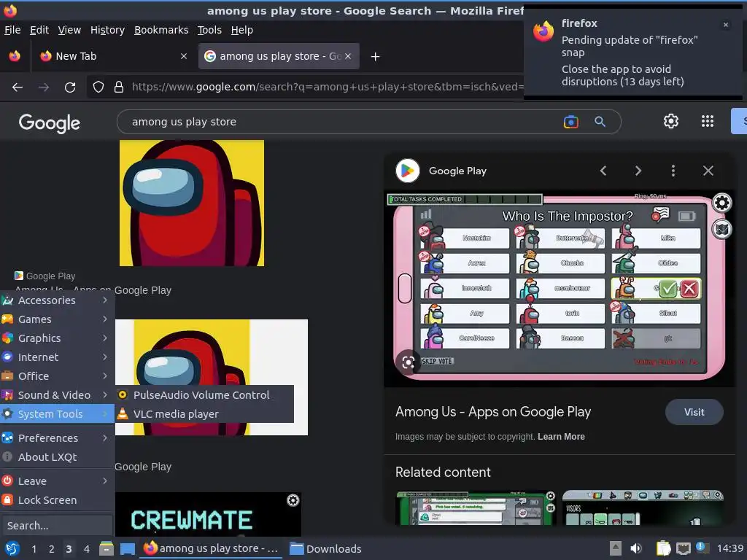Click the Firefox back arrow button
Viewport: 747px width, 560px height.
[x=18, y=87]
